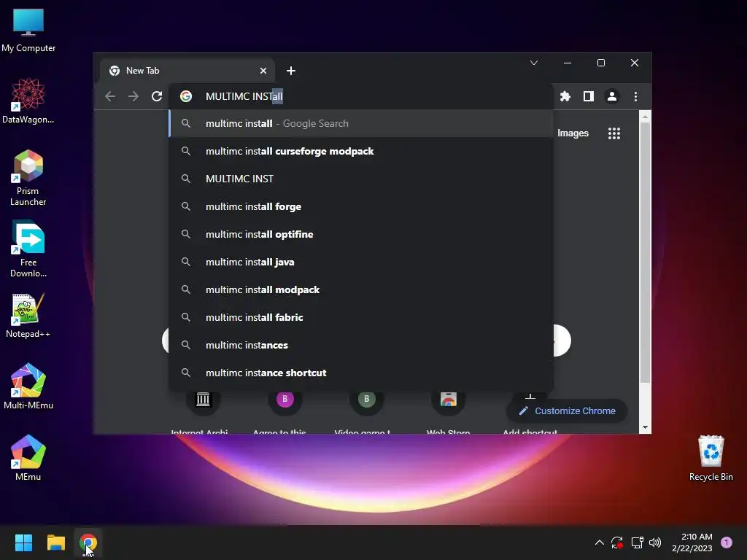Viewport: 747px width, 560px height.
Task: Open the Windows Start menu
Action: [23, 542]
